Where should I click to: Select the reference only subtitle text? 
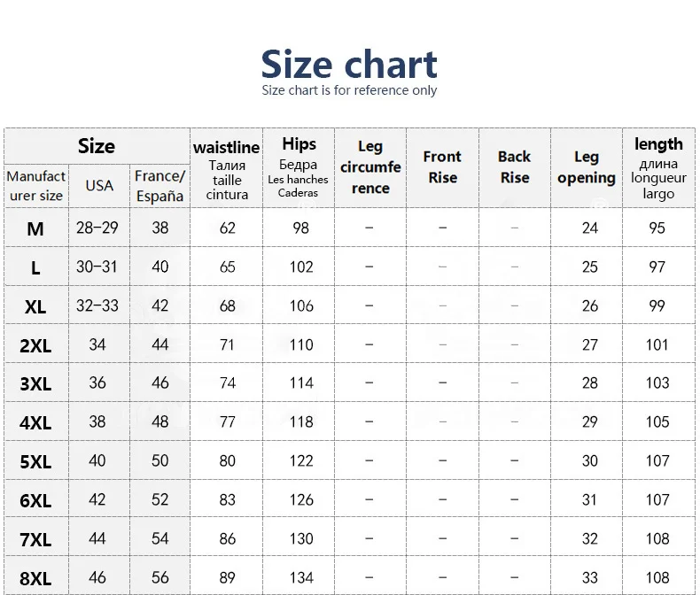coord(349,90)
